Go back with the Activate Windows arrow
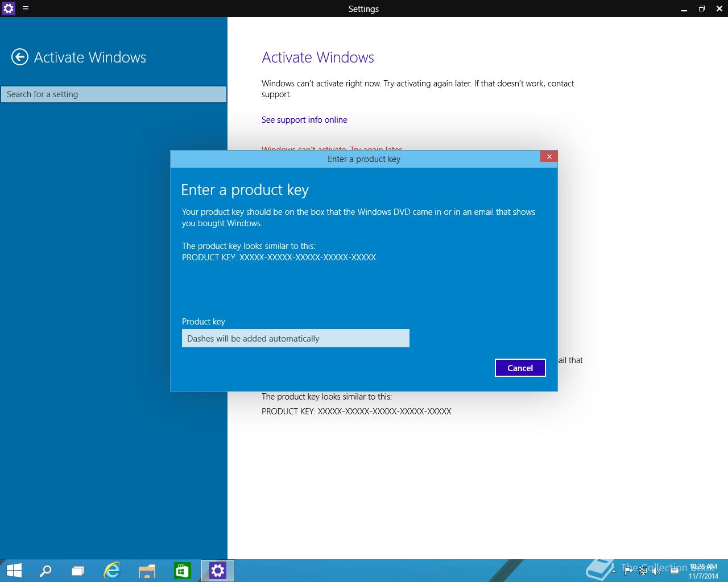 [x=20, y=57]
